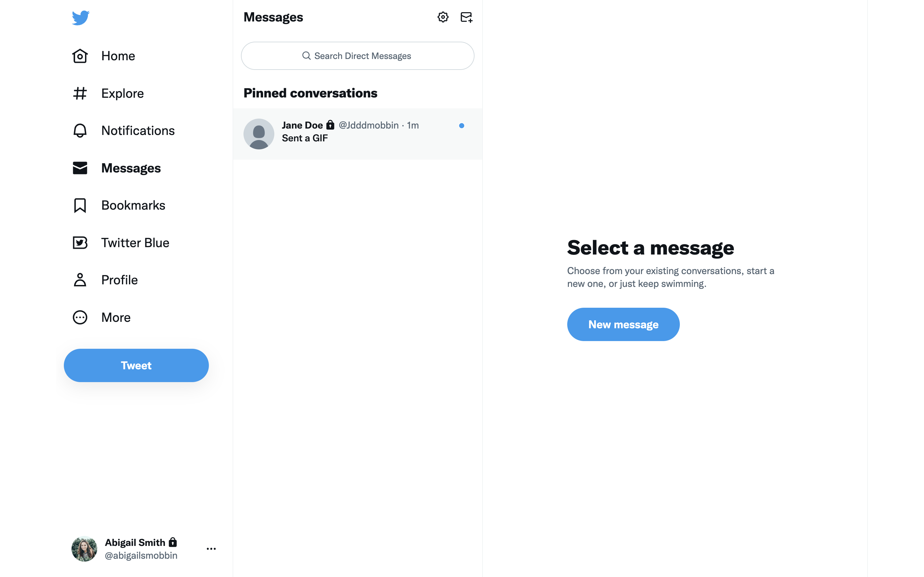Image resolution: width=924 pixels, height=577 pixels.
Task: Click Abigail Smith's profile photo
Action: point(84,549)
